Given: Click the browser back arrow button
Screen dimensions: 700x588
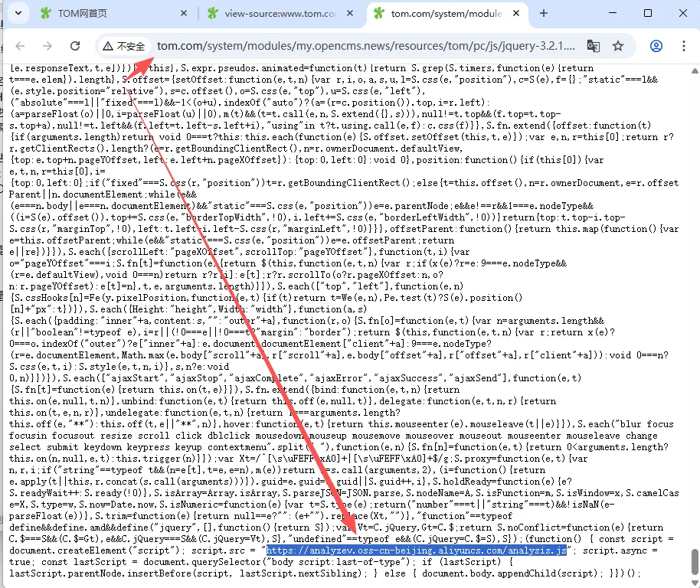Looking at the screenshot, I should (x=21, y=46).
